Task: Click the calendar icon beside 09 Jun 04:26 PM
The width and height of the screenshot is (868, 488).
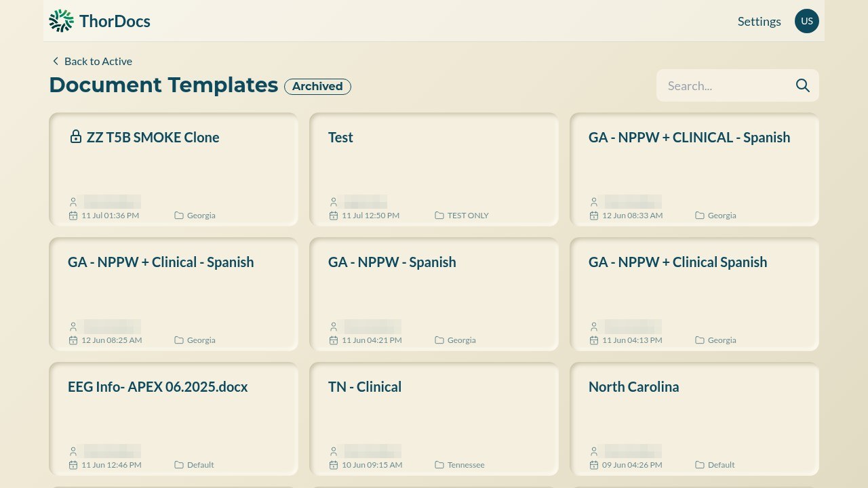Action: [x=594, y=465]
